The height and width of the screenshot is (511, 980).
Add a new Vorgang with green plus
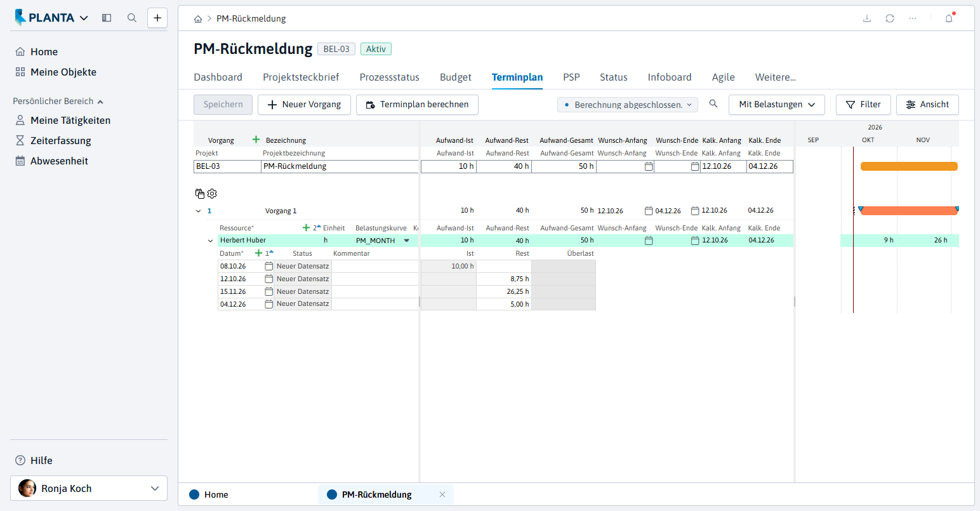click(x=256, y=140)
